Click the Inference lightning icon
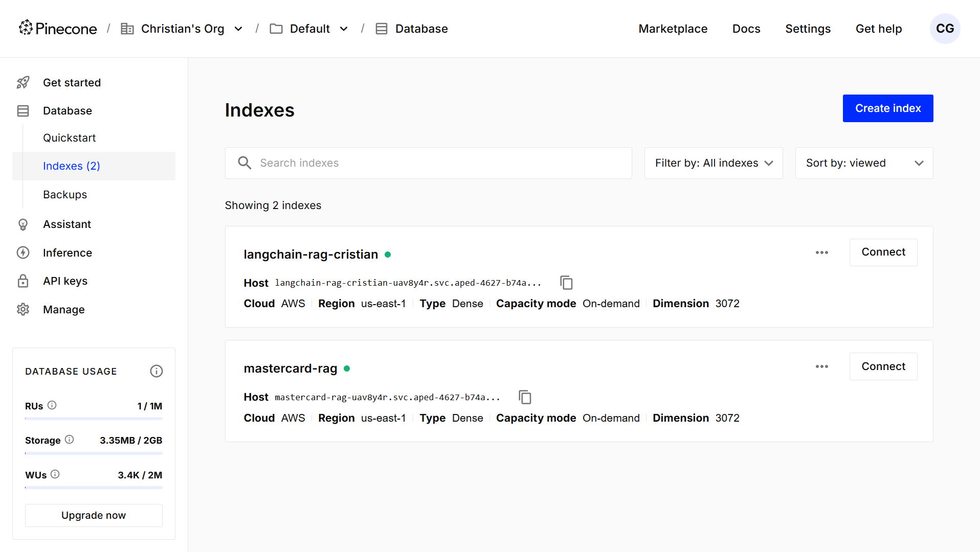Image resolution: width=980 pixels, height=552 pixels. [x=23, y=252]
